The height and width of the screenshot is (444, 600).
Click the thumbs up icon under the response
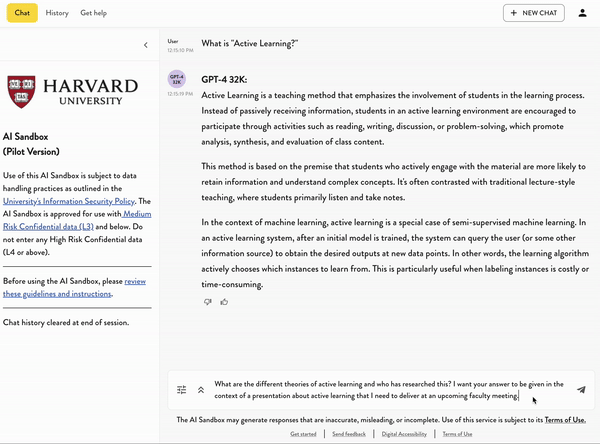224,301
